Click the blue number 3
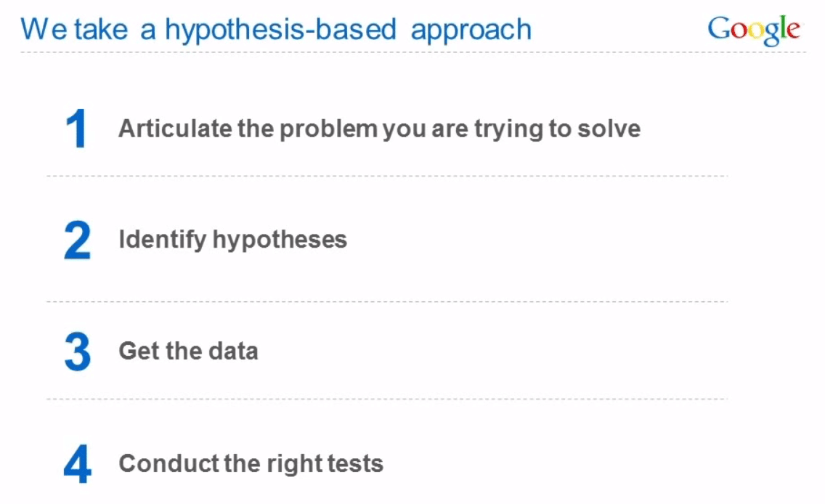Viewport: 825px width, 504px height. (x=78, y=351)
